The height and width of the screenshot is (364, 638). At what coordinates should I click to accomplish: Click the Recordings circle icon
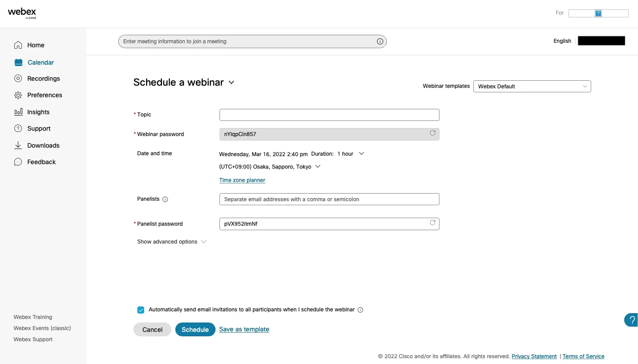(18, 79)
